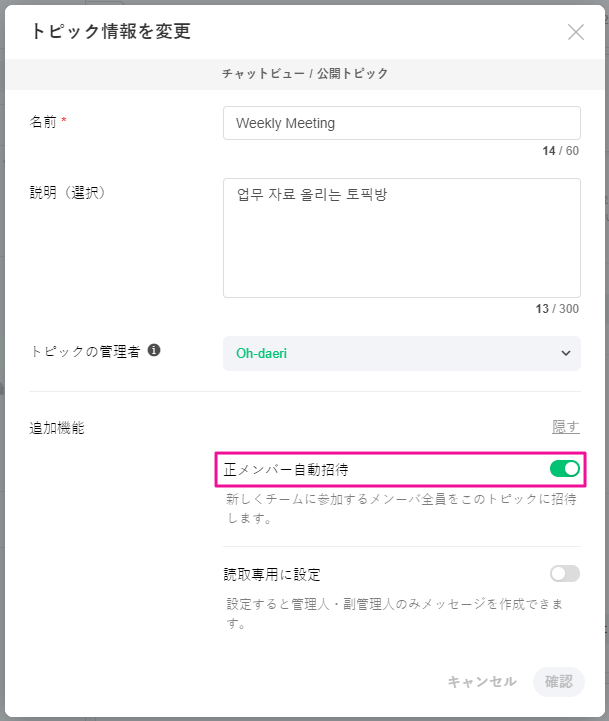Click the 14 / 60 name character counter

point(560,151)
